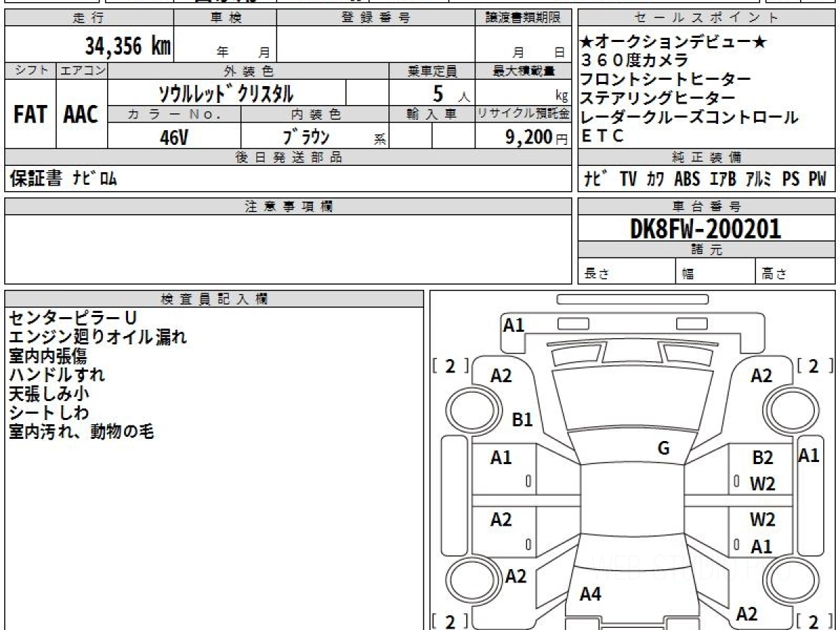This screenshot has width=840, height=630.
Task: Click the カラーNo. header
Action: pos(174,115)
